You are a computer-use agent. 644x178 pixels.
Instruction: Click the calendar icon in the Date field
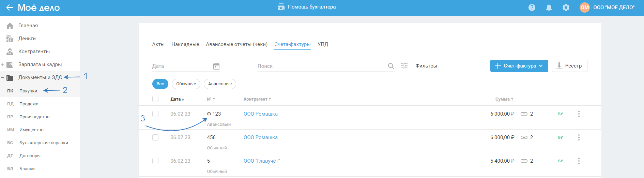click(x=216, y=66)
